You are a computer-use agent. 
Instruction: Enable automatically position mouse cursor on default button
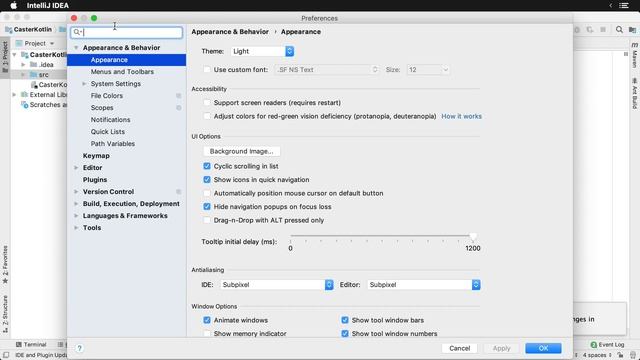point(207,193)
